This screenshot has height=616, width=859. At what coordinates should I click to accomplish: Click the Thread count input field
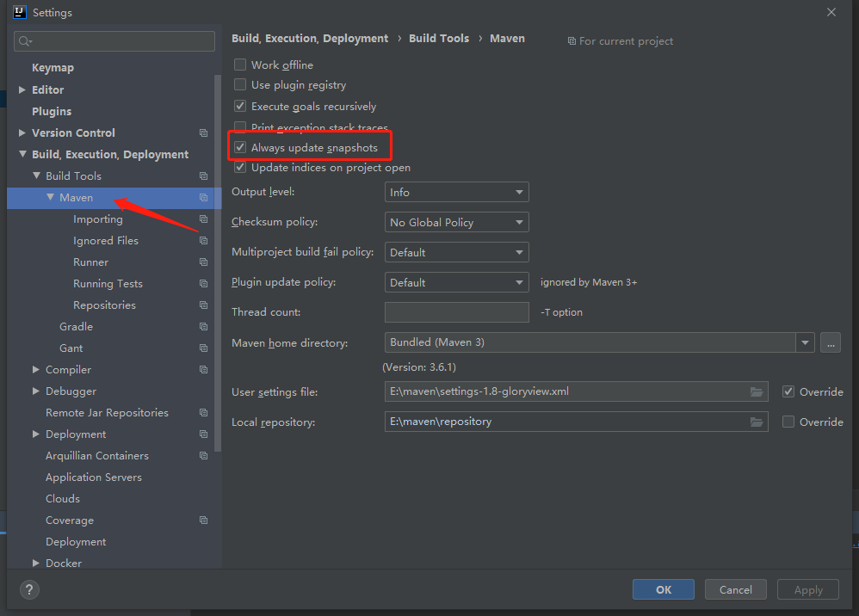[x=456, y=312]
